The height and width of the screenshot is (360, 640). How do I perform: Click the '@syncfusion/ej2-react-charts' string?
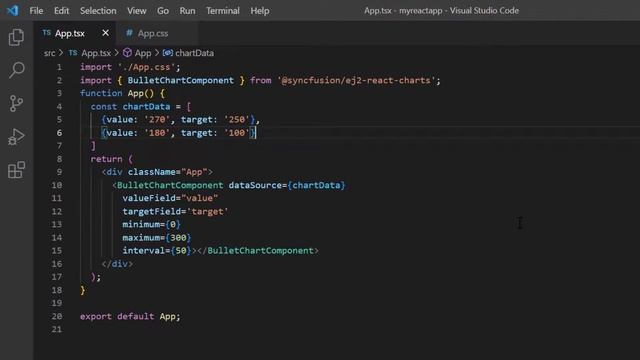click(x=356, y=80)
